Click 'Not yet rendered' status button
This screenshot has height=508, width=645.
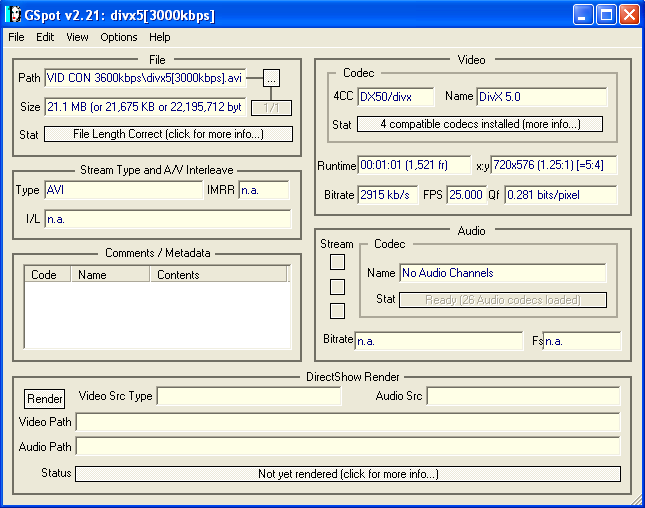click(x=348, y=474)
